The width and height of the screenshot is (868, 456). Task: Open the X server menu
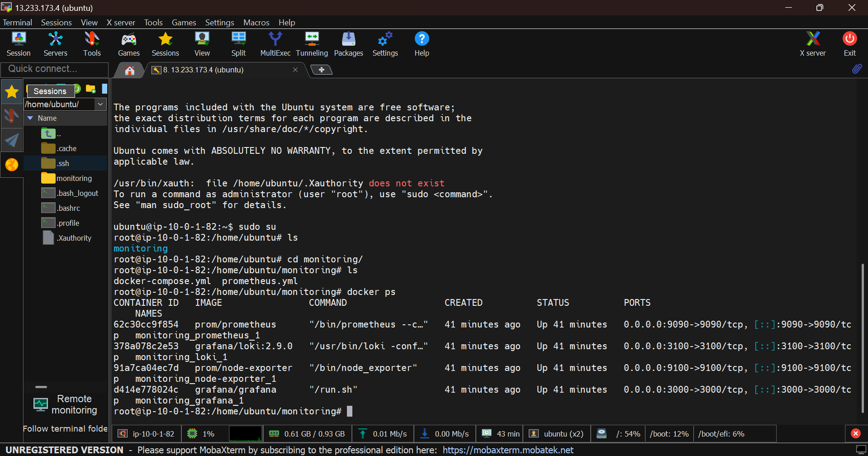[x=121, y=22]
